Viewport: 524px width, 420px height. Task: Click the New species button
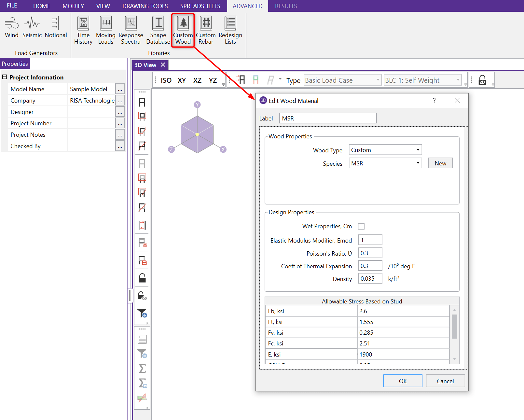click(x=440, y=163)
